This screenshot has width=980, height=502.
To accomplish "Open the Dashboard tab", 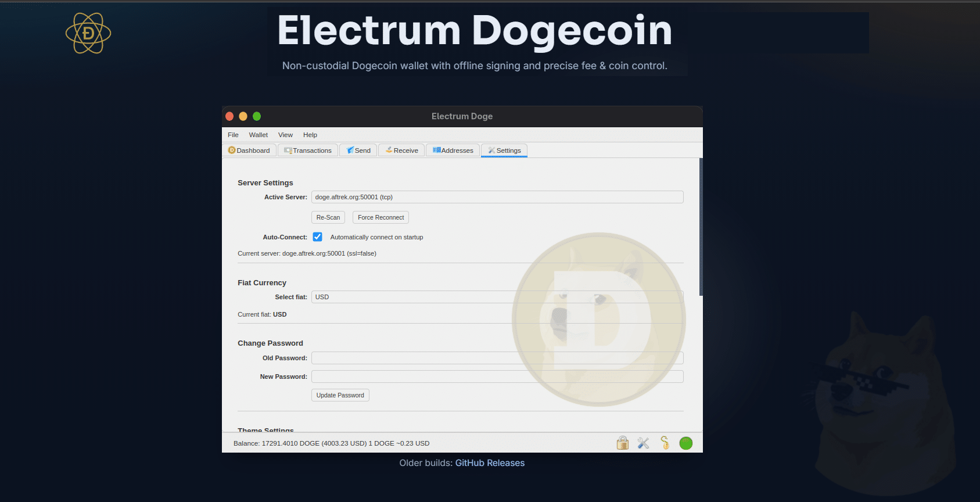I will point(249,150).
